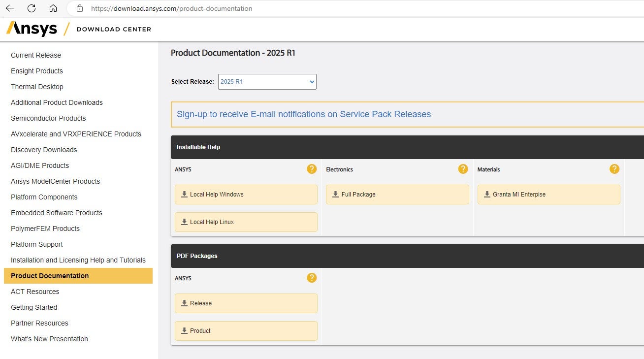This screenshot has height=359, width=644.
Task: Open Current Release in sidebar
Action: click(x=36, y=55)
